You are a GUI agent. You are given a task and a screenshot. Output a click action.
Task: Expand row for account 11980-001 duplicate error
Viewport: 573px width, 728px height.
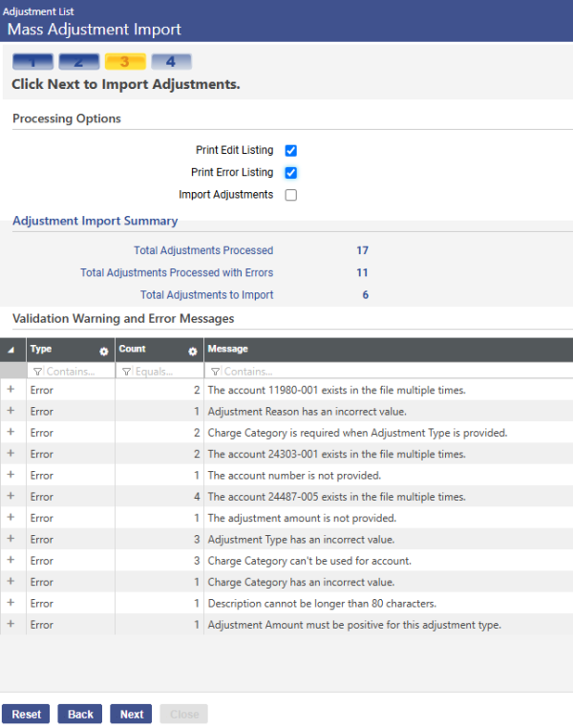point(11,389)
